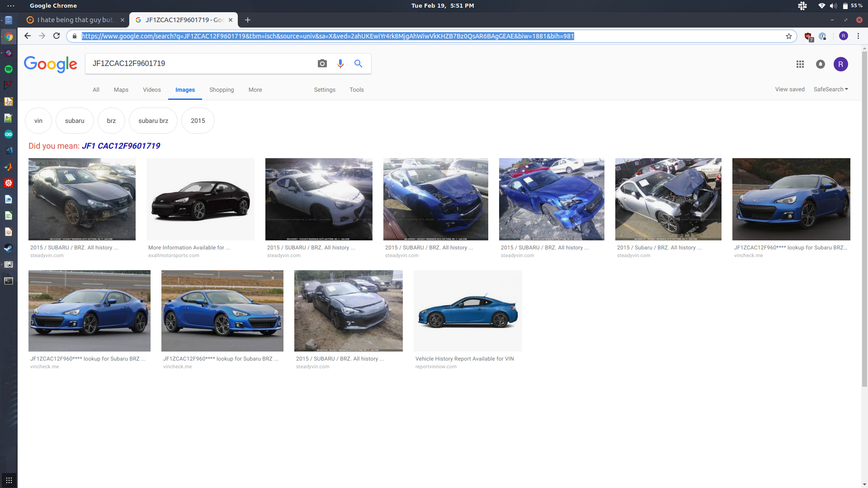Viewport: 868px width, 488px height.
Task: Expand the More search menu
Action: [255, 90]
